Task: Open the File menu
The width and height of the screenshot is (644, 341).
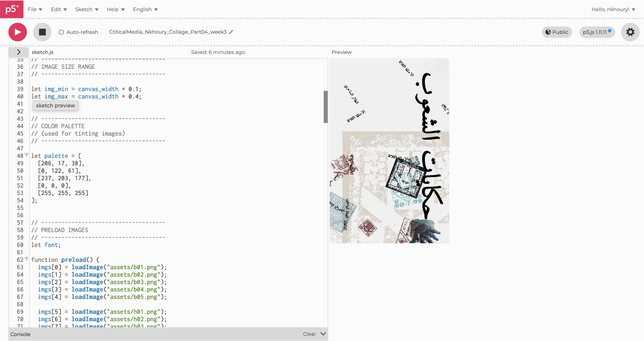Action: (35, 9)
